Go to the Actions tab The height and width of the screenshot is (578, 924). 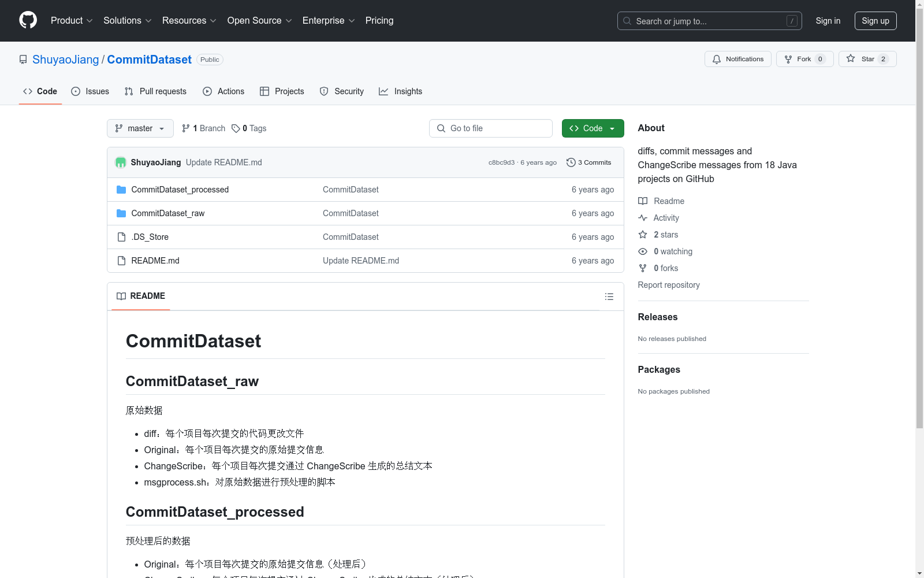pyautogui.click(x=223, y=91)
